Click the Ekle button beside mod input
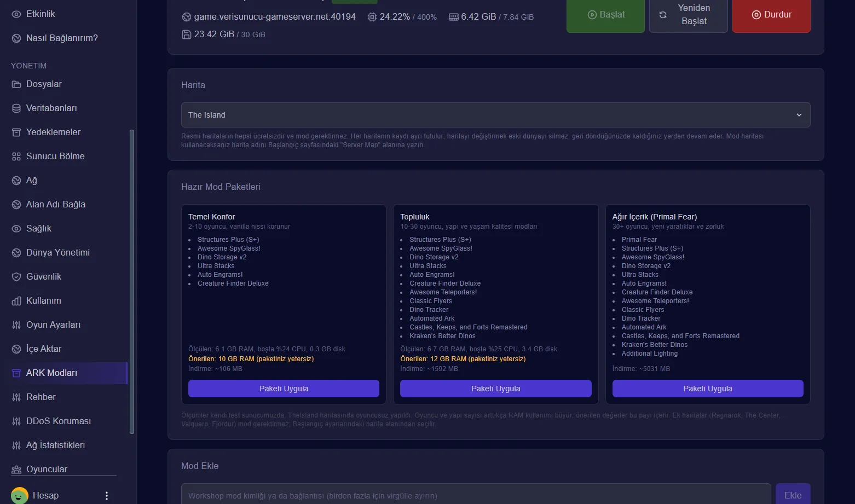855x504 pixels. 793,495
